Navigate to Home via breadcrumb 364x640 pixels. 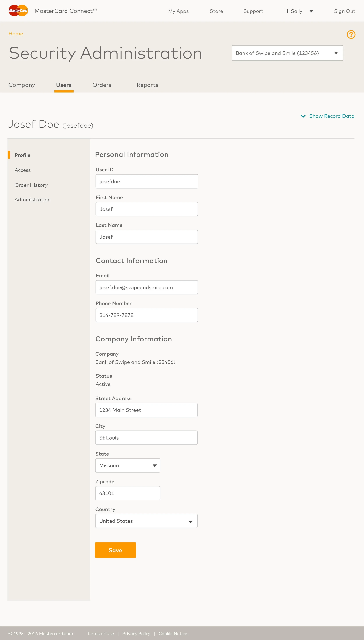click(15, 34)
